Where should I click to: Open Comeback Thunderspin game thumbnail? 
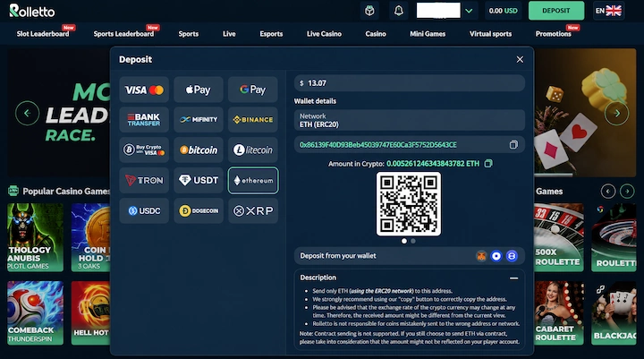pyautogui.click(x=35, y=312)
